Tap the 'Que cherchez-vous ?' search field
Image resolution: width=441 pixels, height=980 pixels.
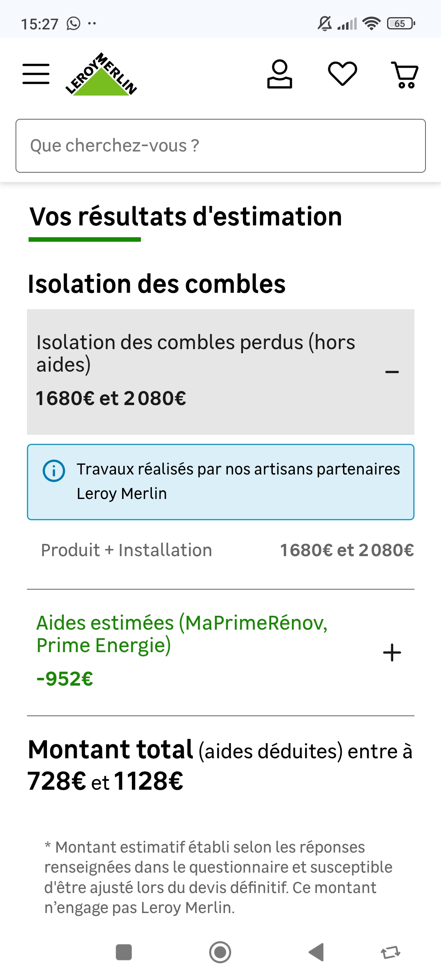point(220,146)
